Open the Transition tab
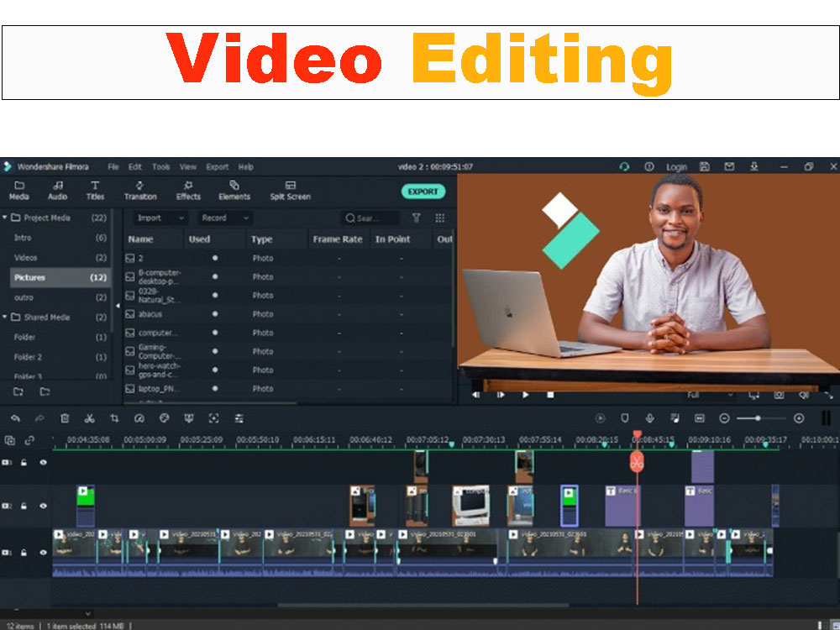 [x=139, y=190]
